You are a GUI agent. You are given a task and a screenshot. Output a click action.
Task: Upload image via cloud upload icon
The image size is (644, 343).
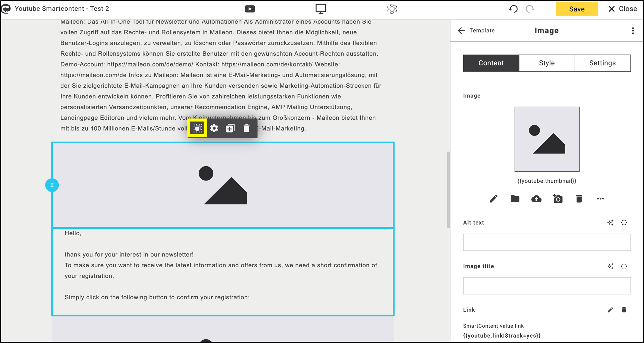pyautogui.click(x=536, y=199)
